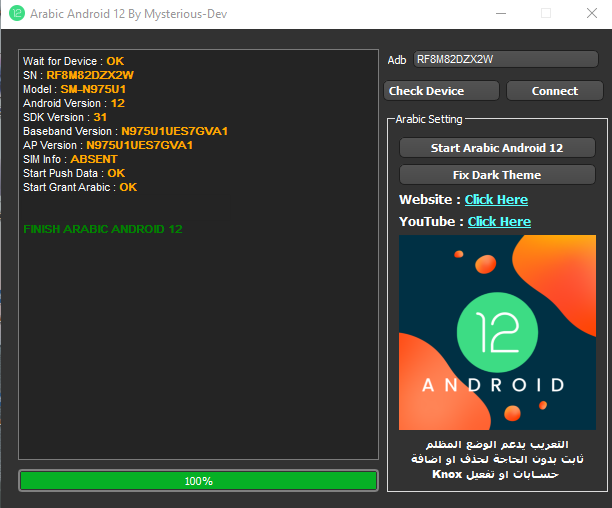Minimize the Arabic Android 12 window

[x=499, y=14]
